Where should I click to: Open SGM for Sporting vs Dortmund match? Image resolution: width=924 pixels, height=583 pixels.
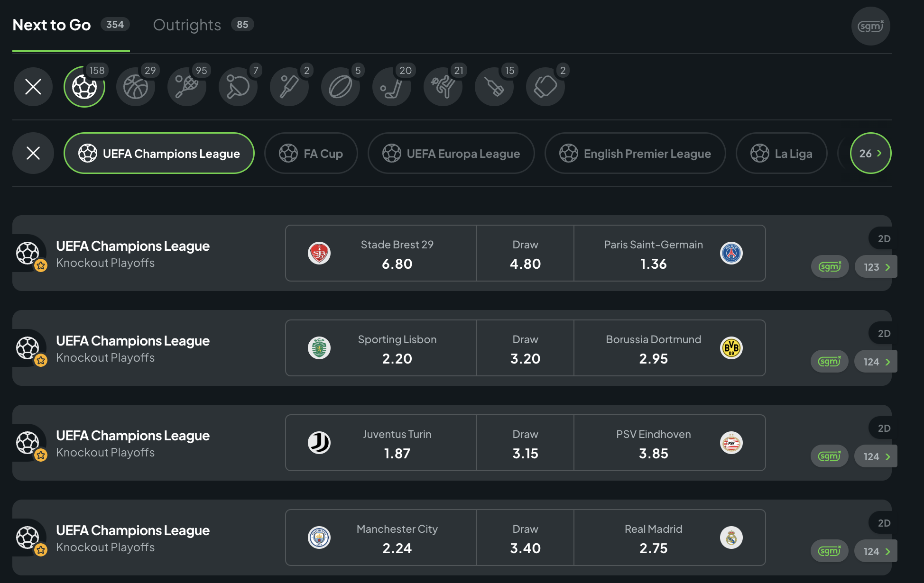coord(830,361)
